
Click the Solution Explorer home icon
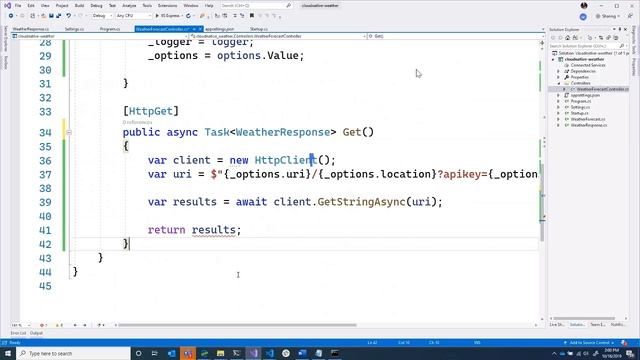567,38
